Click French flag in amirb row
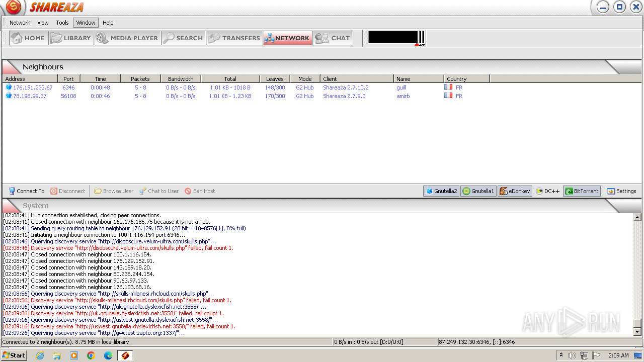644x362 pixels. click(x=448, y=96)
